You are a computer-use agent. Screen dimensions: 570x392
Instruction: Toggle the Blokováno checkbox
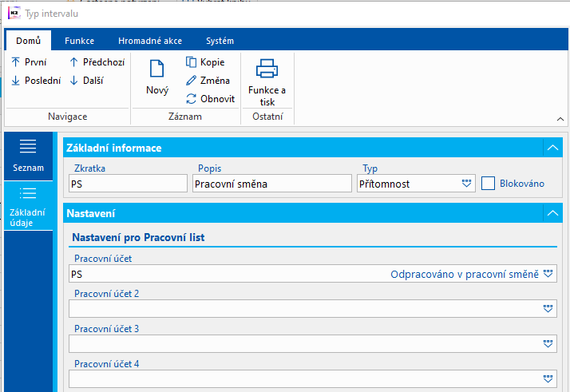point(489,183)
